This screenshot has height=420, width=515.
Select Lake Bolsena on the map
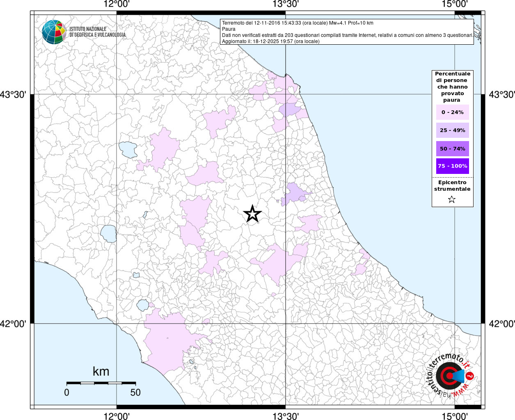[109, 233]
